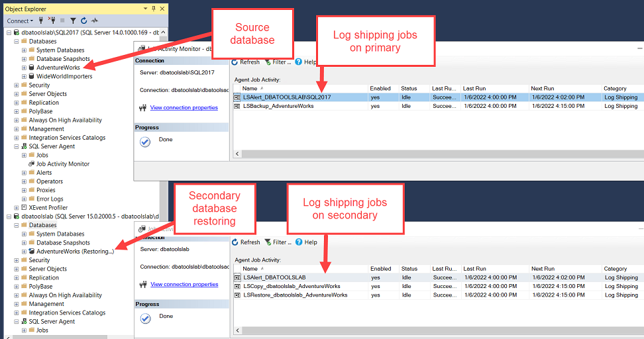644x339 pixels.
Task: Click the Job Activity Monitor tree icon
Action: tap(31, 164)
